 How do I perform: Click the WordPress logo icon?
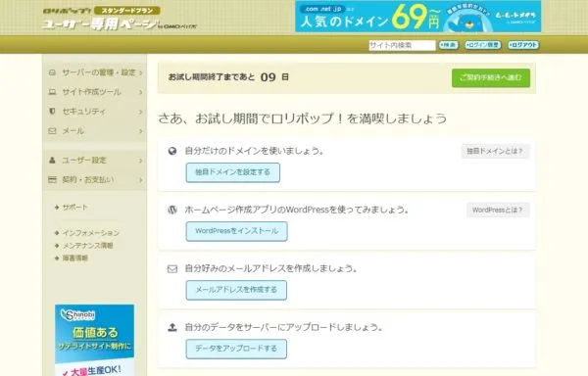click(172, 210)
